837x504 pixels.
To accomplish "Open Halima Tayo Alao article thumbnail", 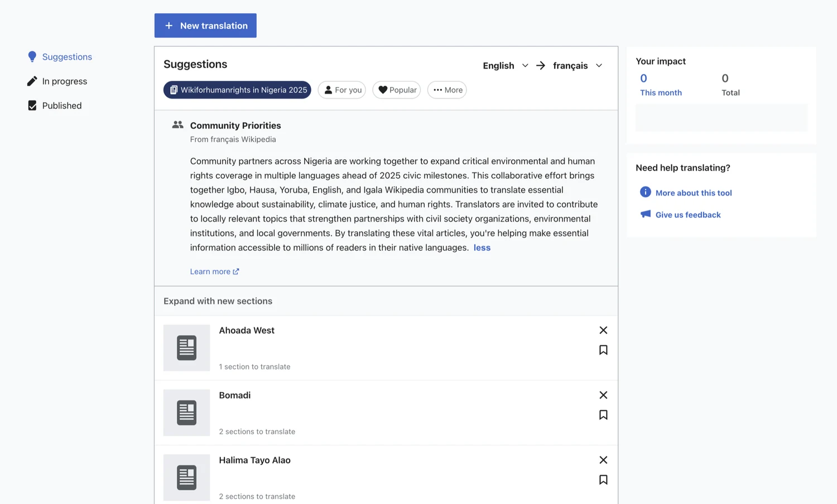I will (x=186, y=477).
